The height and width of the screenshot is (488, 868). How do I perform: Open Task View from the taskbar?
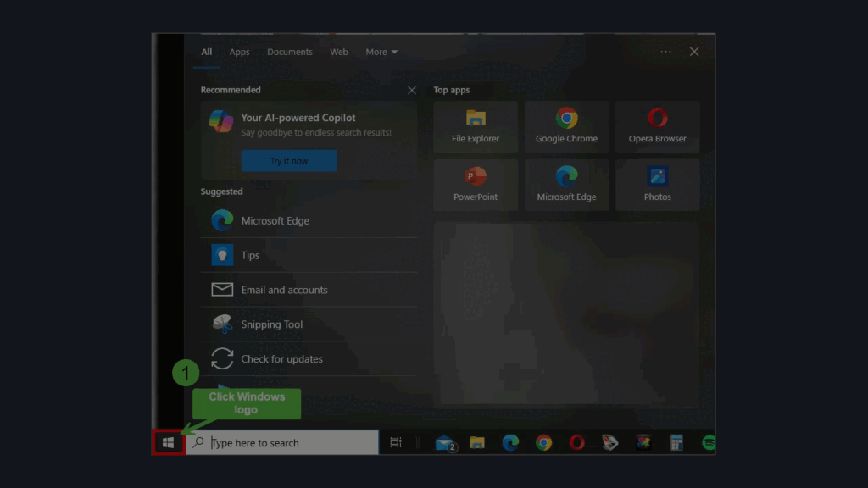click(395, 442)
